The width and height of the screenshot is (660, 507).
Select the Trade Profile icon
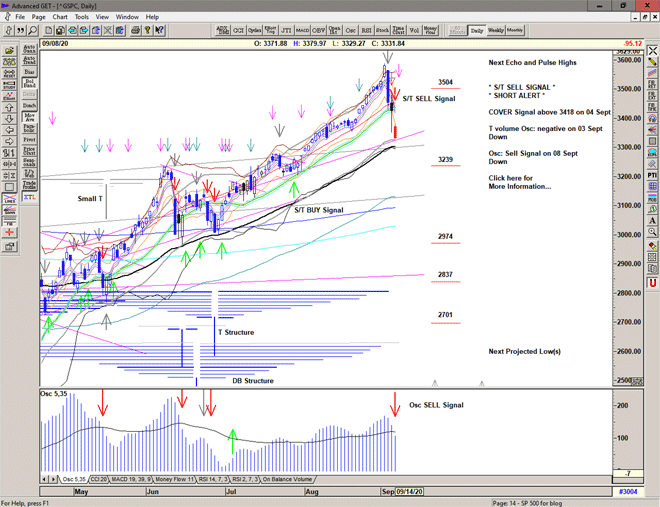[x=29, y=184]
